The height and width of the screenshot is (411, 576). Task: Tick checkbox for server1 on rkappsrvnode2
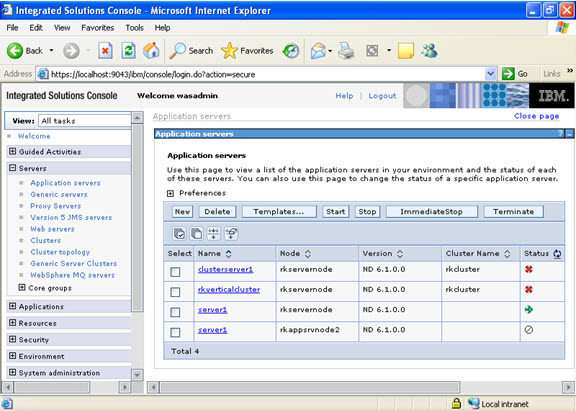click(175, 332)
